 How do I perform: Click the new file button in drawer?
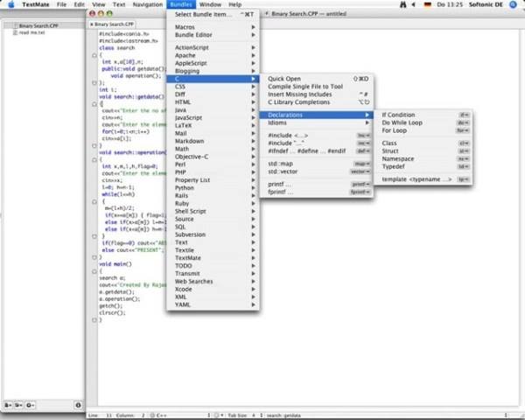[x=8, y=405]
